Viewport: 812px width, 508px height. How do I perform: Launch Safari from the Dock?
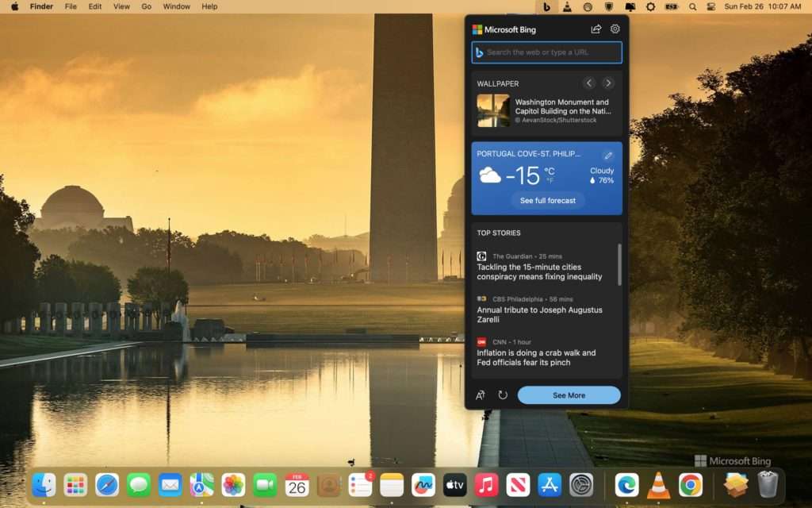click(107, 485)
